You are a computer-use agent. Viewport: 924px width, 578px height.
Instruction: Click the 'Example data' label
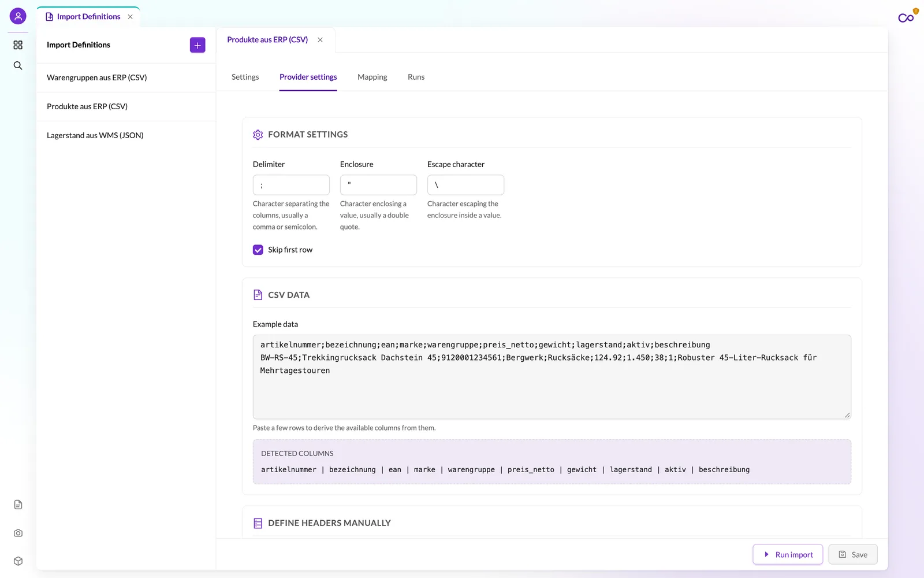coord(275,324)
